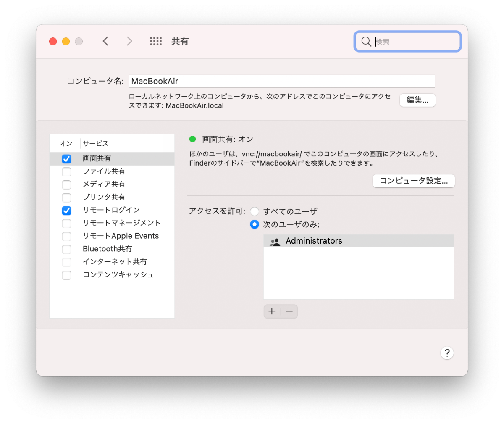Enable the ファイル共有 checkbox

click(x=66, y=171)
